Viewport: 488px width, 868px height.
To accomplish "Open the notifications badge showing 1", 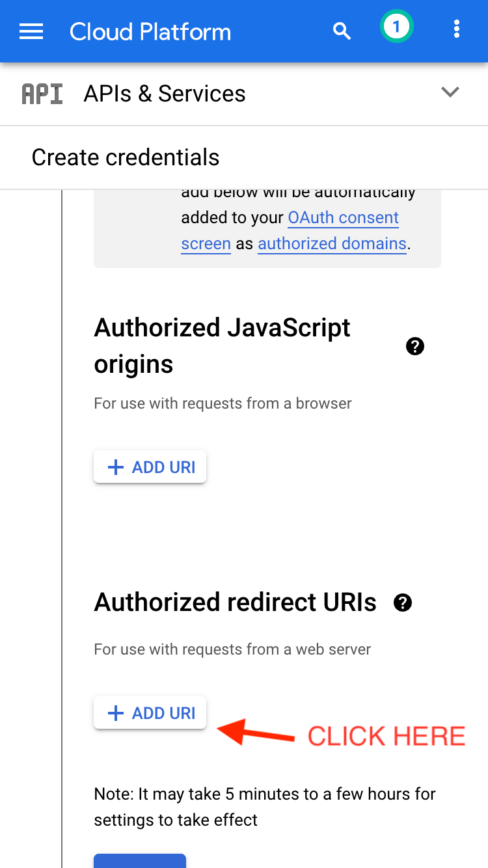I will click(396, 27).
